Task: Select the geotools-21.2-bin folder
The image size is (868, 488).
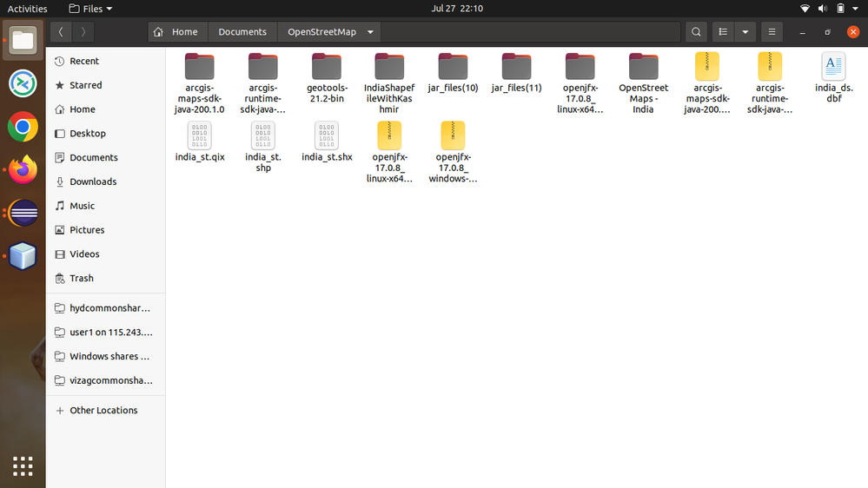Action: [x=327, y=78]
